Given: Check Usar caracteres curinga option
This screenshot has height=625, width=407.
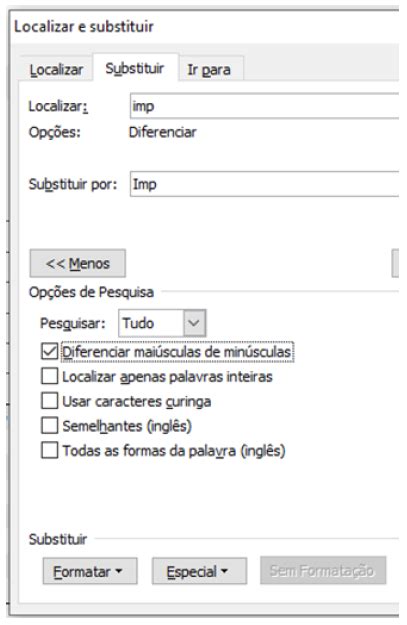Looking at the screenshot, I should (x=49, y=401).
